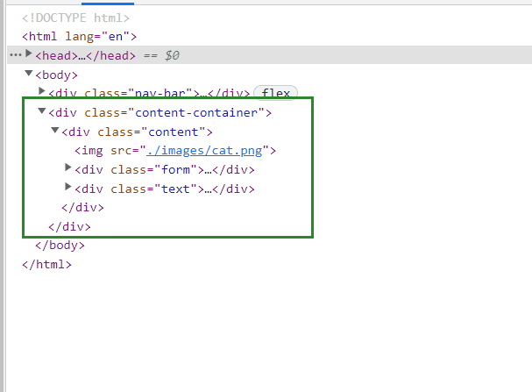Expand the head element arrow
The height and width of the screenshot is (392, 532).
[29, 53]
